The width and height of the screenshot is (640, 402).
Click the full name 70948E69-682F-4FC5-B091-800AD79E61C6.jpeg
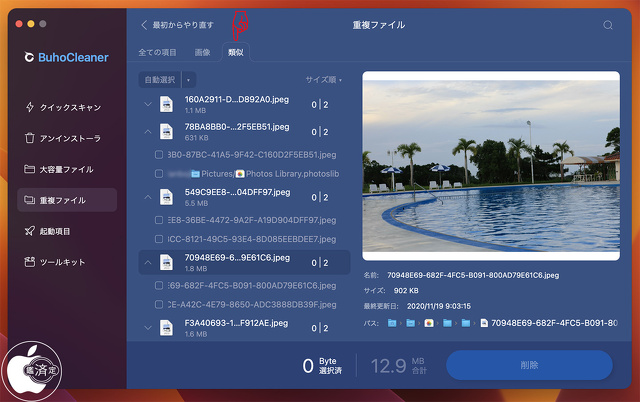tap(473, 275)
